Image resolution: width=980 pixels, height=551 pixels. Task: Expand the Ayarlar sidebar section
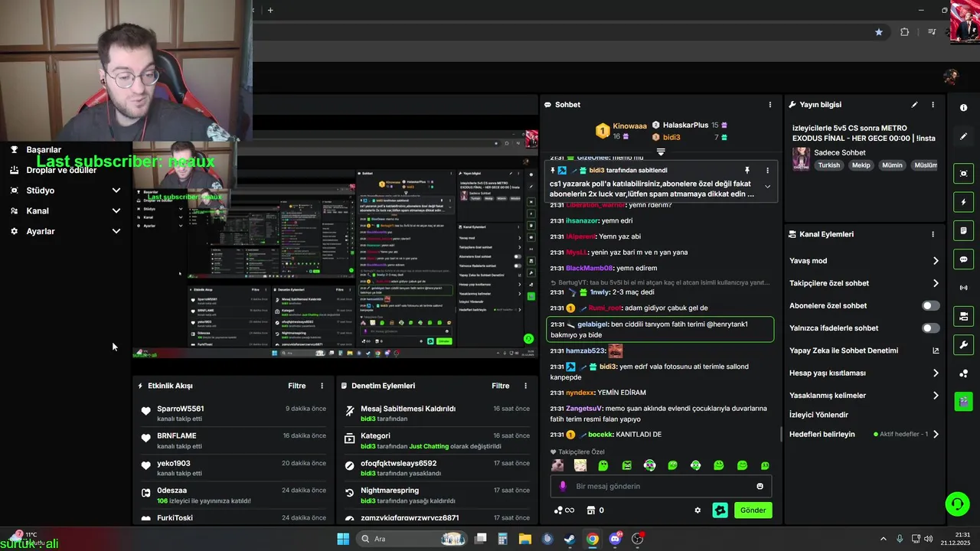coord(116,231)
